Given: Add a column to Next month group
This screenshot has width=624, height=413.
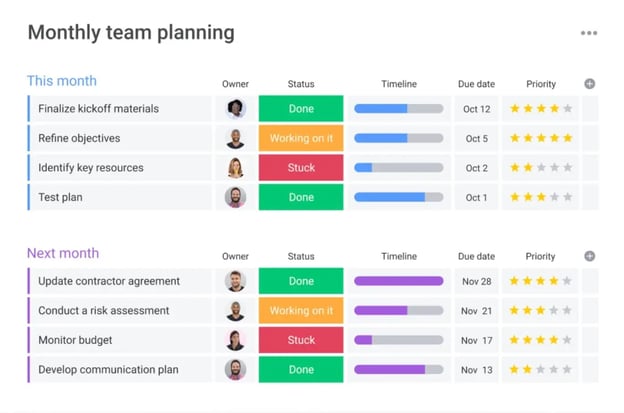Looking at the screenshot, I should (x=589, y=256).
